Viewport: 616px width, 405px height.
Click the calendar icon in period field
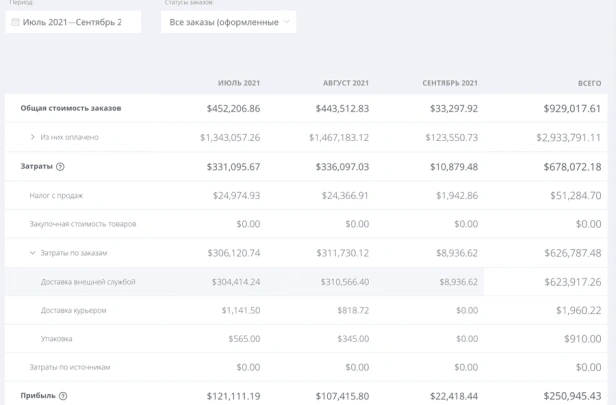(x=16, y=22)
